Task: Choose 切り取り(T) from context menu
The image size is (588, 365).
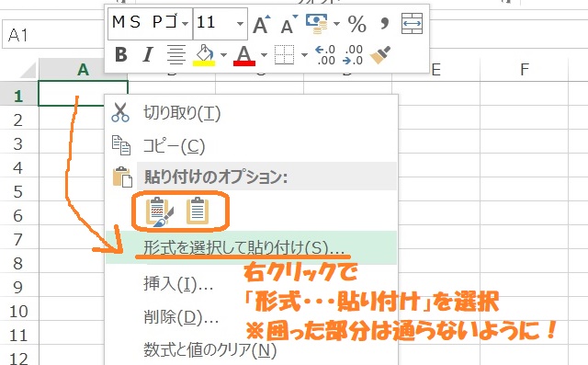Action: pos(251,112)
